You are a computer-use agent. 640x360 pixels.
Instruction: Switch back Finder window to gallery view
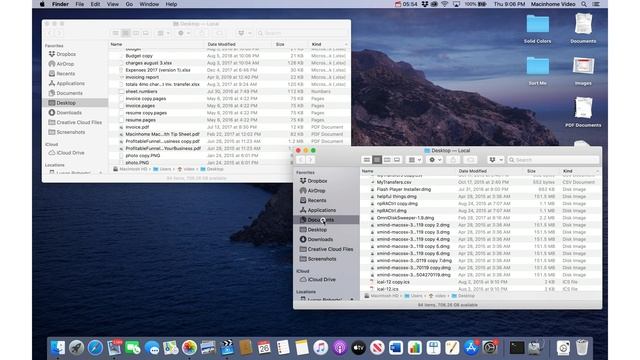(146, 33)
